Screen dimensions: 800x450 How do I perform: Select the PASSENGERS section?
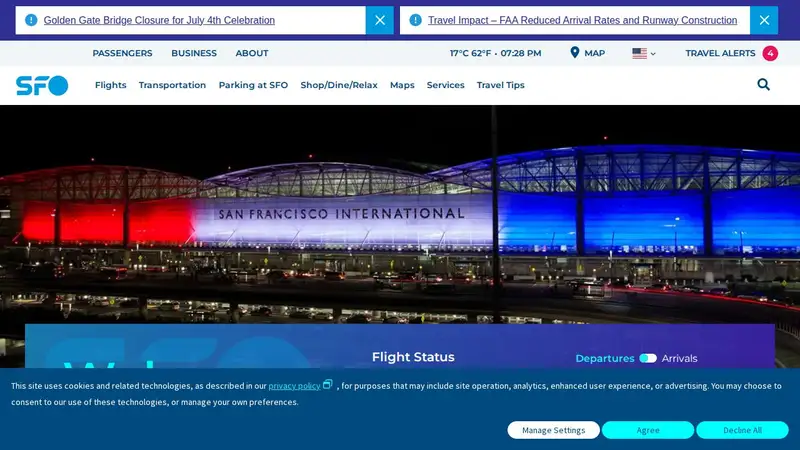122,53
